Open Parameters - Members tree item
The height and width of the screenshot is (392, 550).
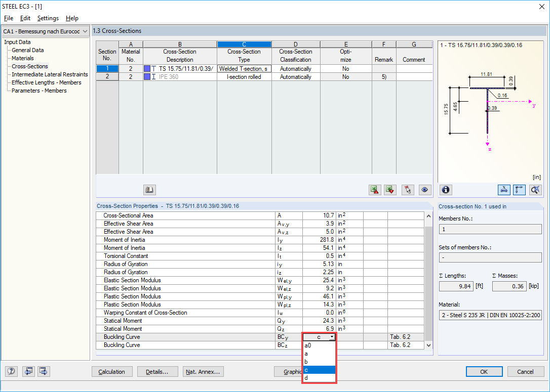(x=39, y=91)
